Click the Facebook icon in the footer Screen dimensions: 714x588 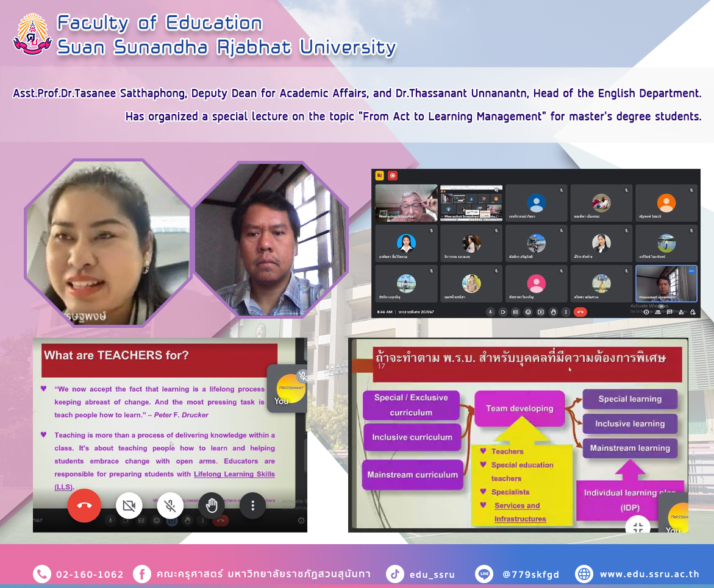141,574
